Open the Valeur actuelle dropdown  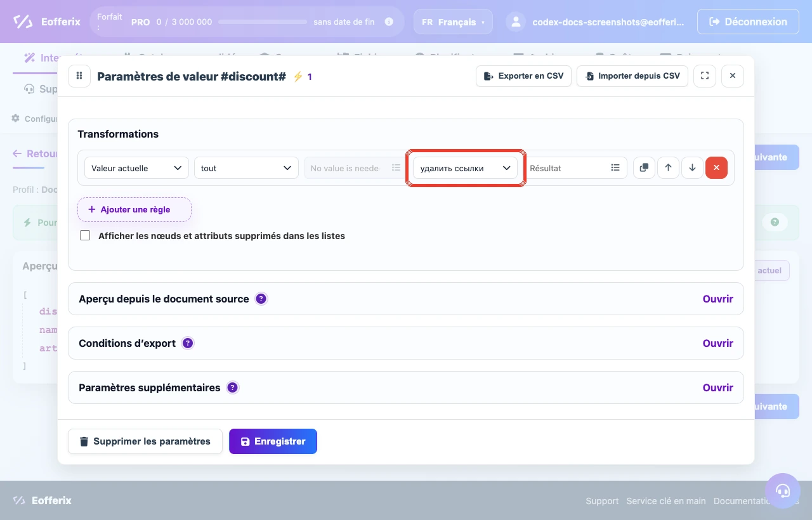click(136, 168)
